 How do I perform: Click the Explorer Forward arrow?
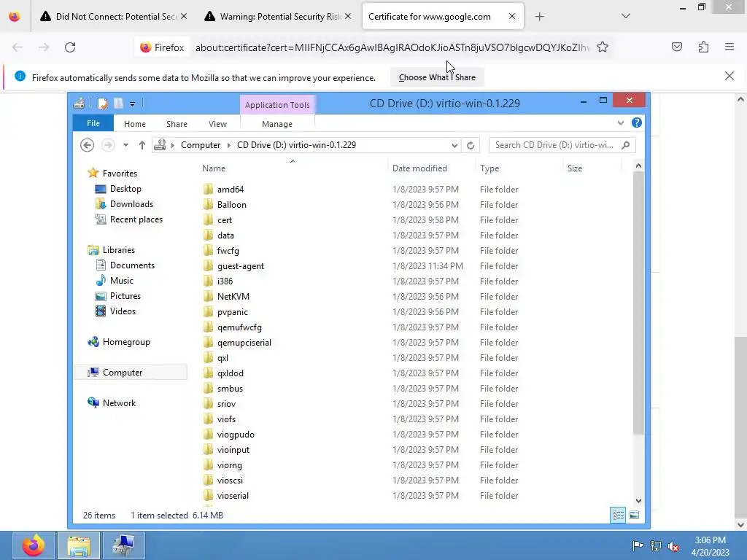tap(108, 145)
